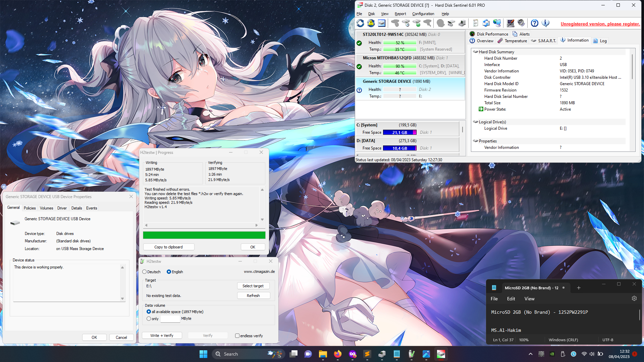644x362 pixels.
Task: Collapse Logical Drive(s) section
Action: (475, 122)
